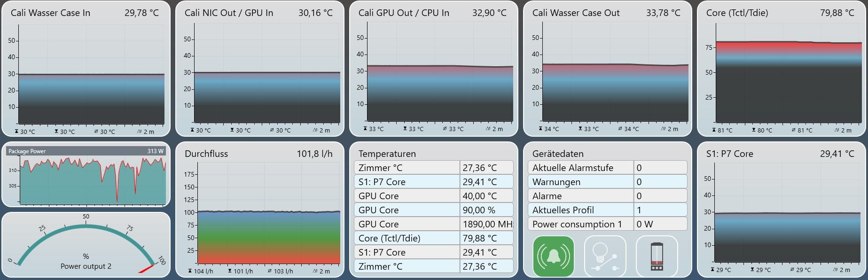Click the light bulb profile icon
The width and height of the screenshot is (868, 280).
tap(605, 256)
